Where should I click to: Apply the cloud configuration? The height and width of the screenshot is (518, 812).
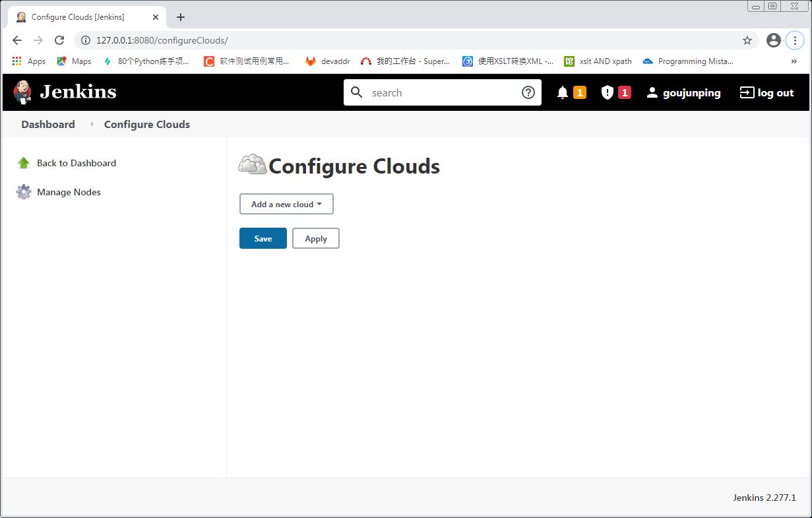316,238
